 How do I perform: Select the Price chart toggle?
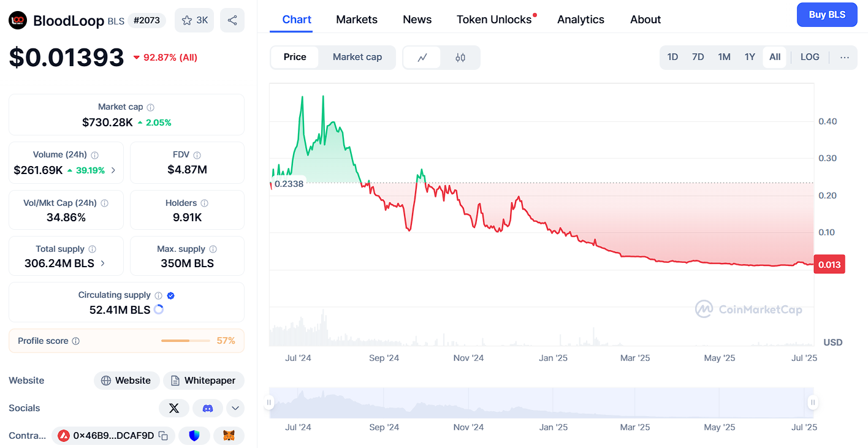(295, 57)
